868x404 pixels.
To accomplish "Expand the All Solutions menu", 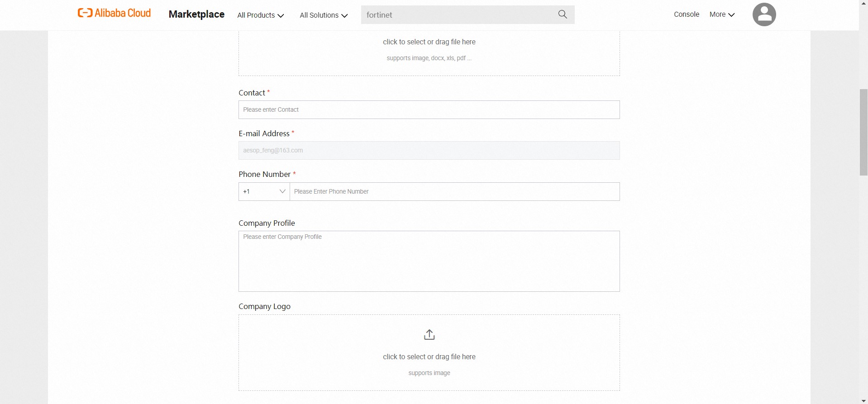I will click(x=323, y=15).
